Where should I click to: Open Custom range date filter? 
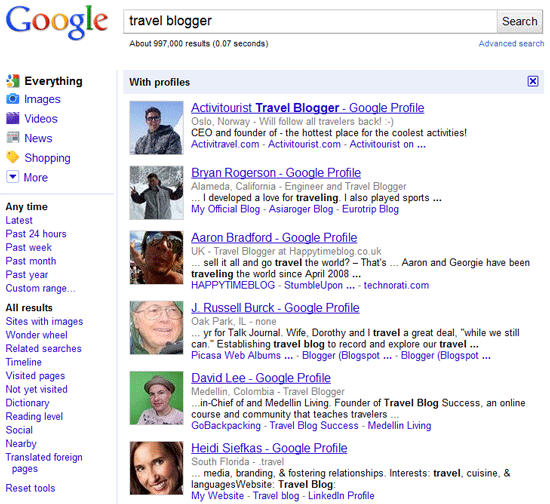tap(40, 288)
